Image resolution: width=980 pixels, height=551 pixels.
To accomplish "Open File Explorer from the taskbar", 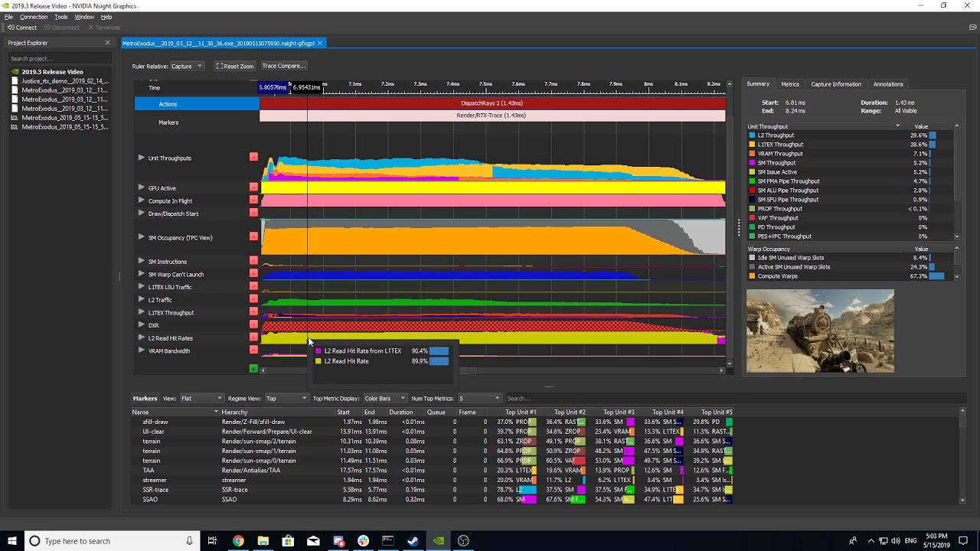I will pos(263,541).
